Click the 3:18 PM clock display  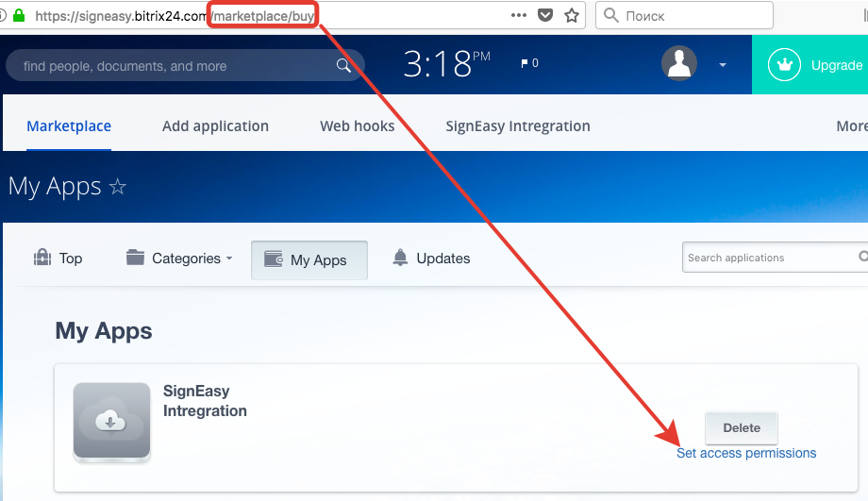[446, 63]
